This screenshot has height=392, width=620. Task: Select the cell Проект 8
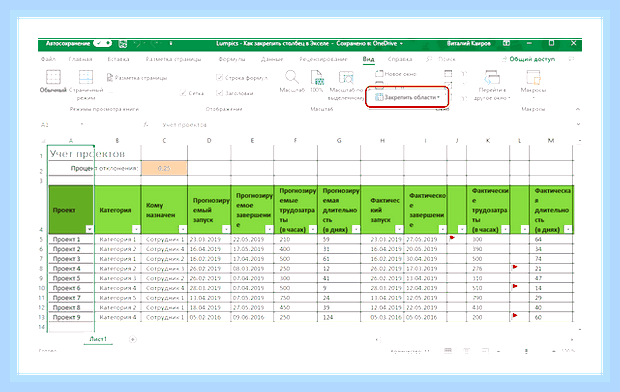tap(71, 307)
